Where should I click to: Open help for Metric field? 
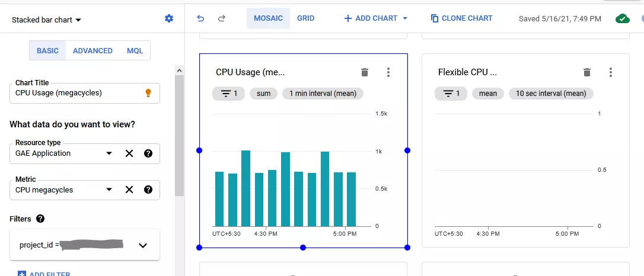tap(148, 190)
